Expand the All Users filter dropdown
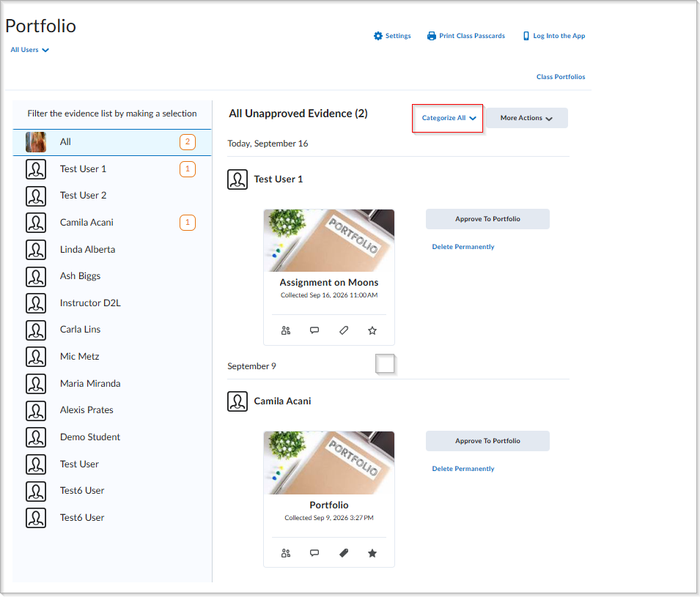This screenshot has width=700, height=597. 29,50
